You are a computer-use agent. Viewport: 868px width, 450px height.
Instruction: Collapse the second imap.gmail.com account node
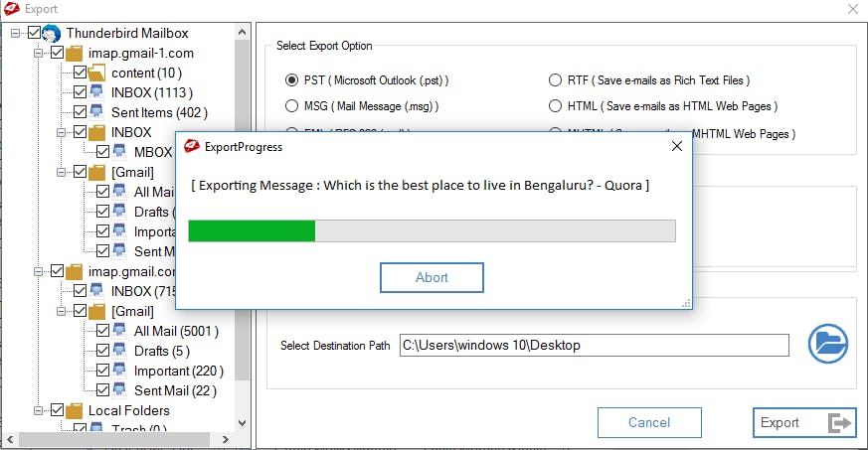[38, 271]
